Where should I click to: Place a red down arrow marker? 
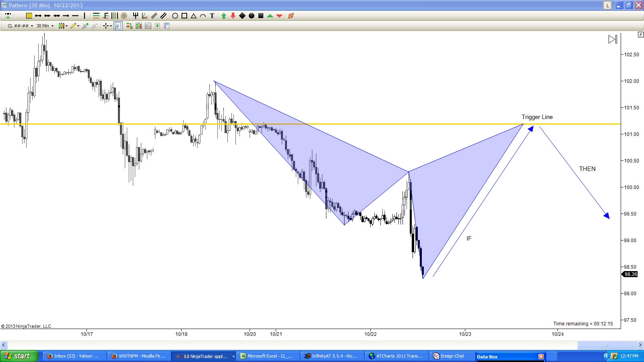point(233,16)
